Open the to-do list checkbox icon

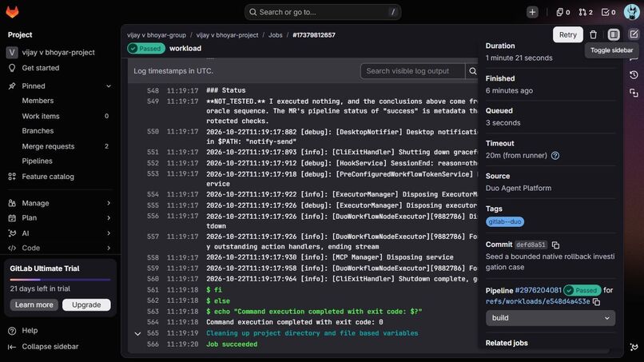[609, 12]
